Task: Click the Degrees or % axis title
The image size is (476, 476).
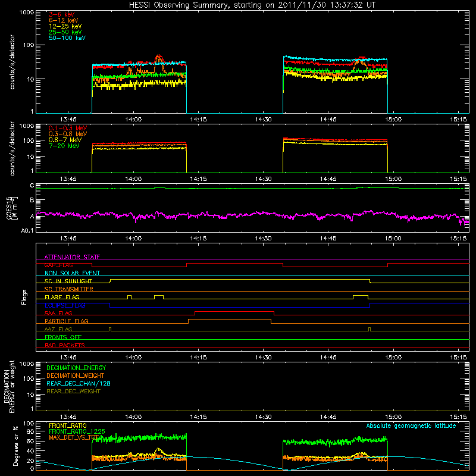Action: click(x=15, y=446)
